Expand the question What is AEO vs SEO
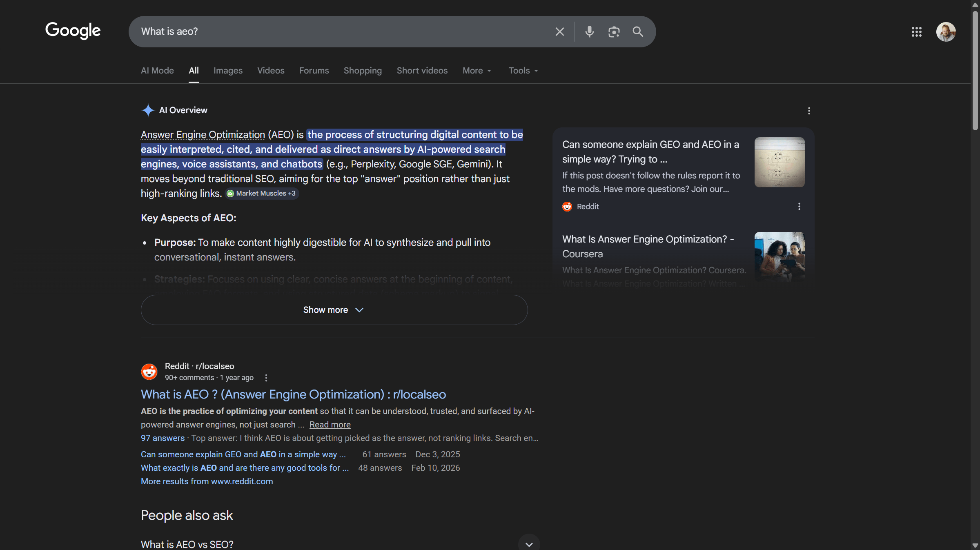The image size is (980, 550). pyautogui.click(x=528, y=543)
